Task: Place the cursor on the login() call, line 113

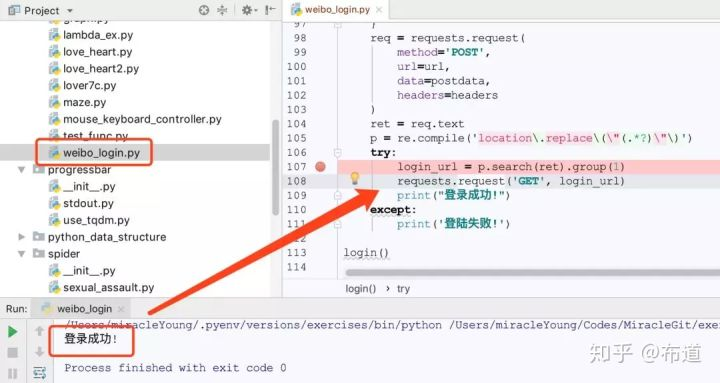Action: pos(366,253)
